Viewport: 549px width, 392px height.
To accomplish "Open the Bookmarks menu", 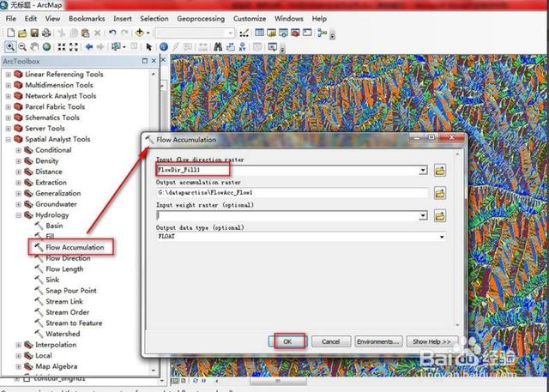I will pos(87,19).
